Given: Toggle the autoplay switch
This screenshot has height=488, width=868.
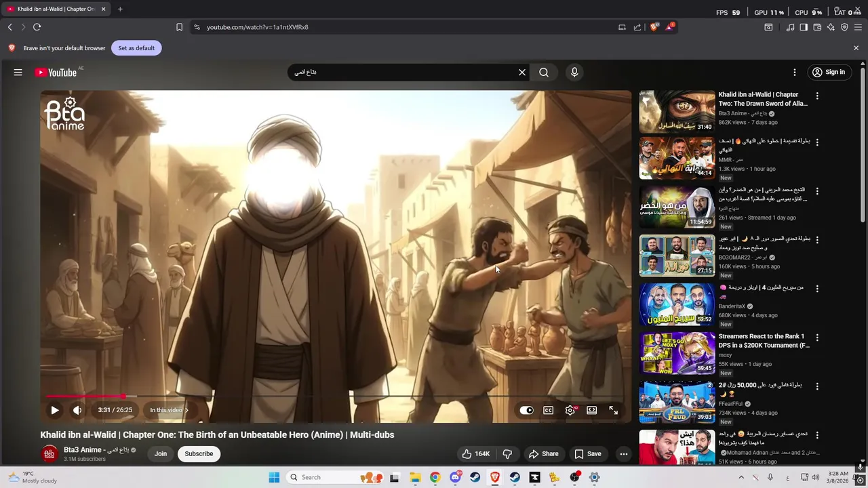Looking at the screenshot, I should coord(526,410).
